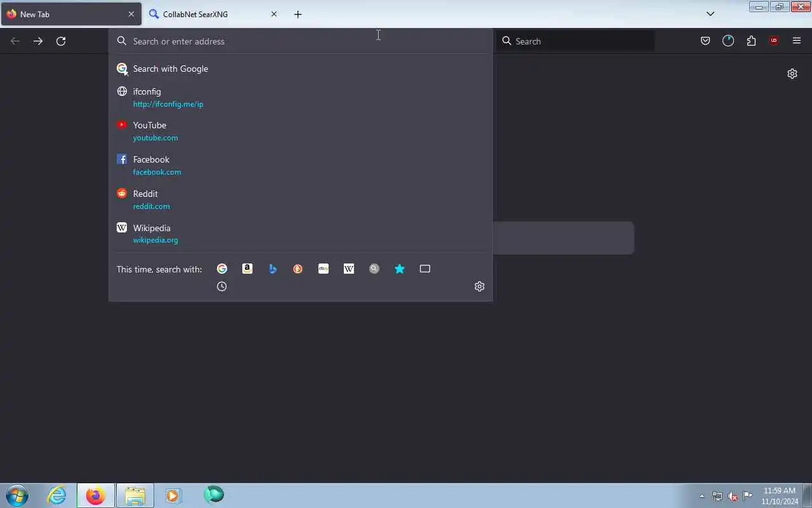Close the CollabNet SearXNG tab
Viewport: 812px width, 508px height.
click(x=274, y=14)
